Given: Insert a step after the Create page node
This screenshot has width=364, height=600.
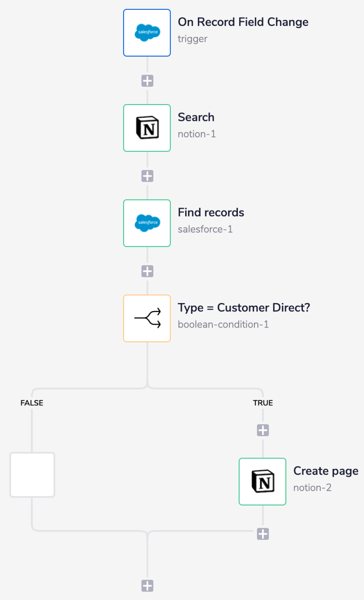Looking at the screenshot, I should point(263,534).
